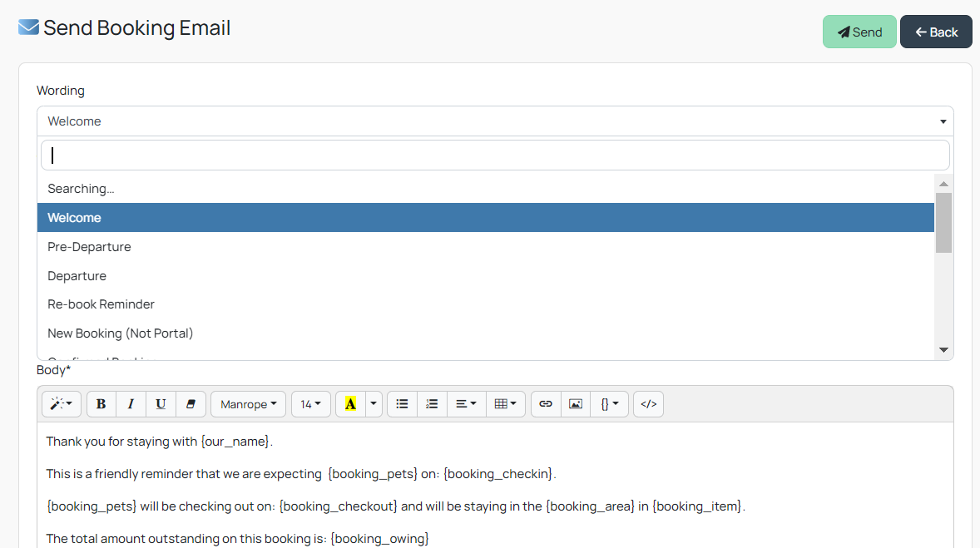This screenshot has width=980, height=548.
Task: Focus the wording search input field
Action: pyautogui.click(x=495, y=155)
